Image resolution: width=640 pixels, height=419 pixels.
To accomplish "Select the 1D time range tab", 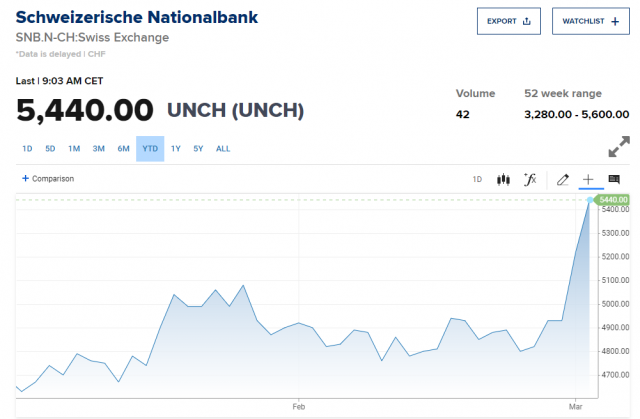I will (27, 149).
